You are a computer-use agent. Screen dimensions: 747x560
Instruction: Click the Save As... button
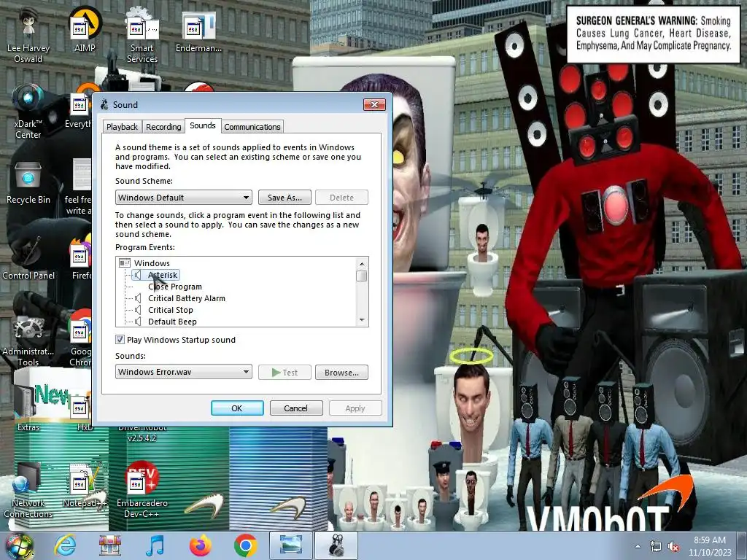(285, 197)
